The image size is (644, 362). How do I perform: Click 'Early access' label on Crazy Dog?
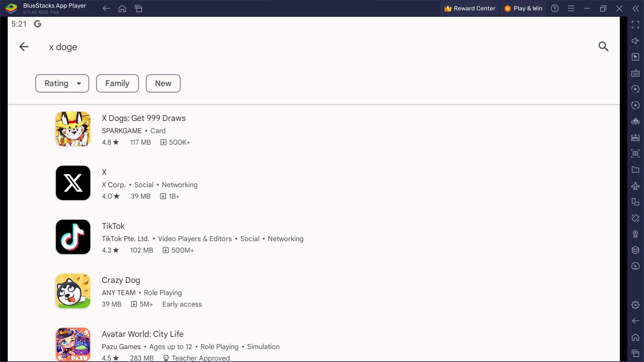tap(182, 304)
